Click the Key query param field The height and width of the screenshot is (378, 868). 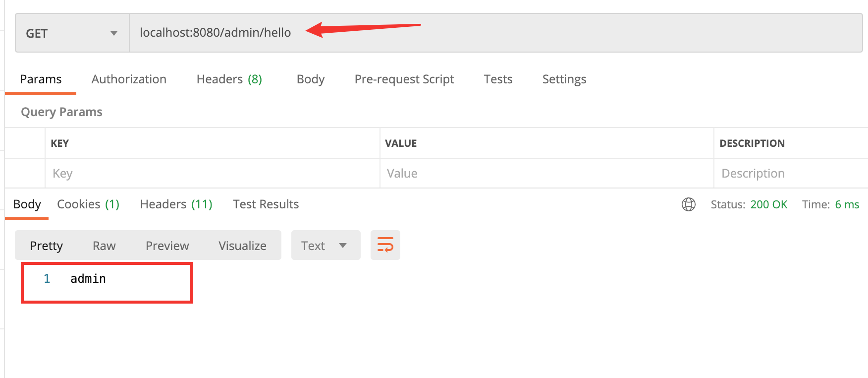click(x=212, y=174)
